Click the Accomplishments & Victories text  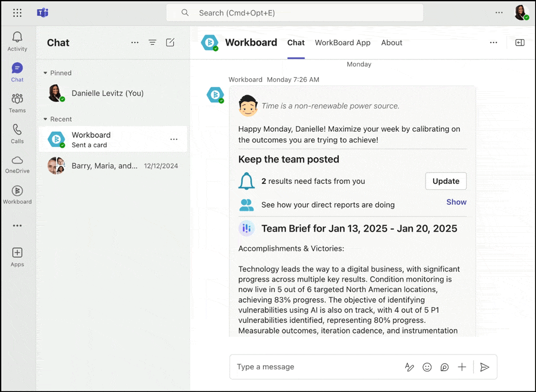[x=291, y=249]
